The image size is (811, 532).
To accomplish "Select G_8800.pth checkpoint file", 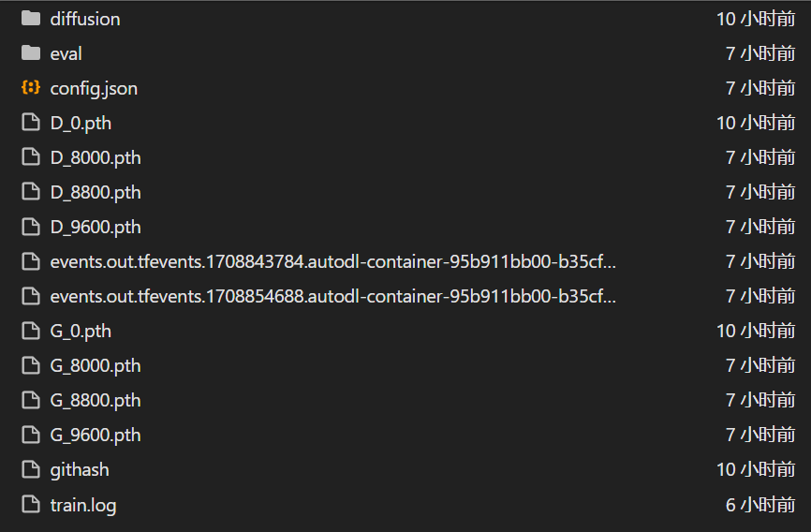I will 96,400.
